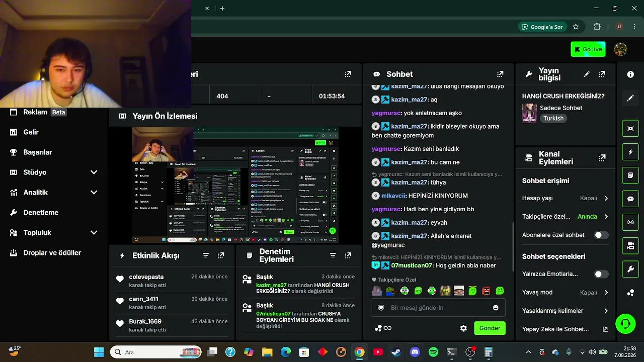Open the emoji picker in message box
The width and height of the screenshot is (644, 362).
coord(496,308)
